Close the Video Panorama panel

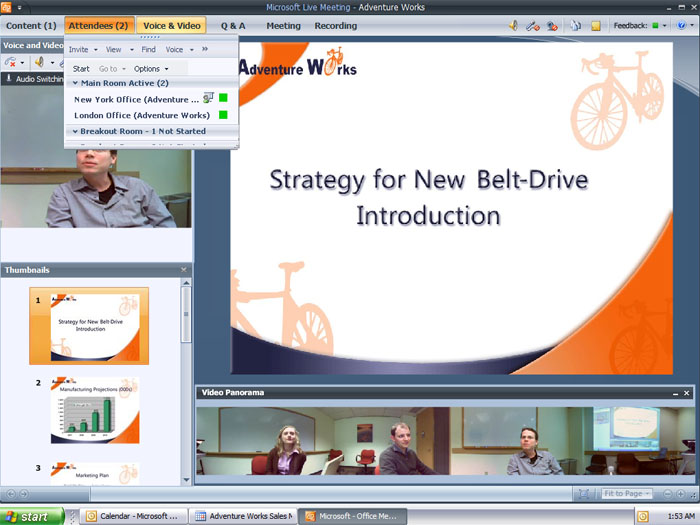687,393
